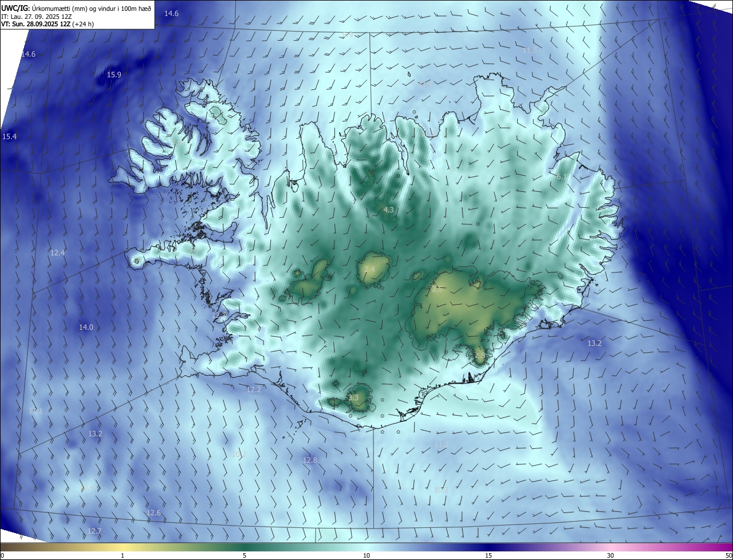
Task: Click the value 2.5 on the large glacier
Action: coord(436,289)
